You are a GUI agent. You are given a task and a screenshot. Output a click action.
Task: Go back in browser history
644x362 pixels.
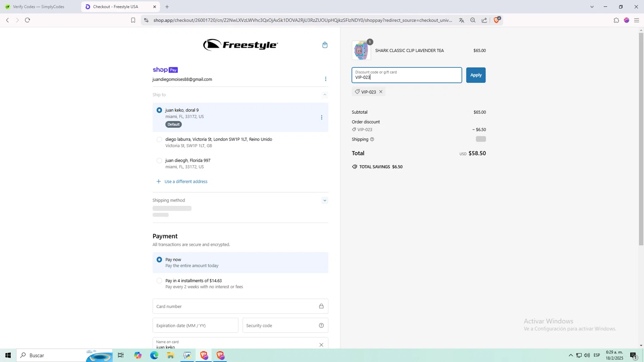7,20
